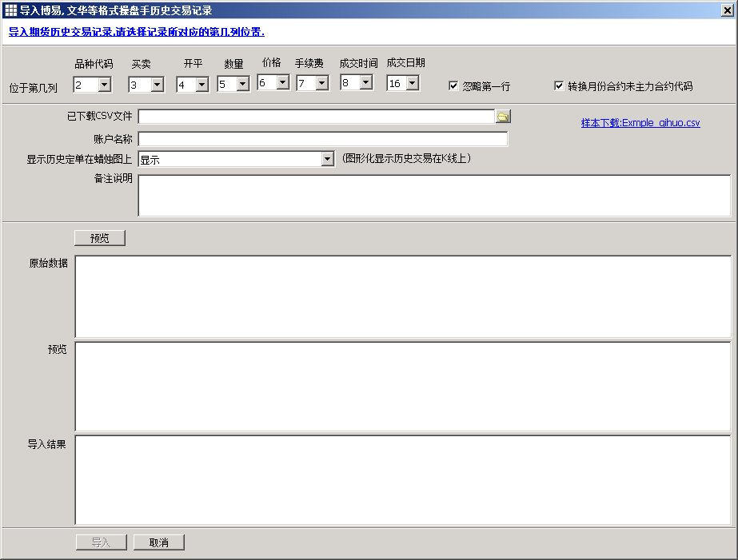Toggle the 忽略第一行 checkbox

pos(453,85)
